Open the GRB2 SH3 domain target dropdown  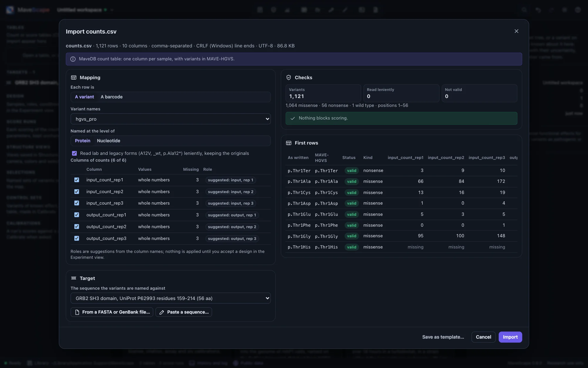pyautogui.click(x=171, y=298)
